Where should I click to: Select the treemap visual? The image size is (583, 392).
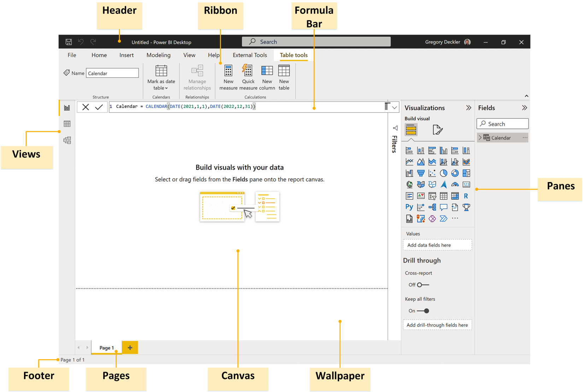[466, 173]
